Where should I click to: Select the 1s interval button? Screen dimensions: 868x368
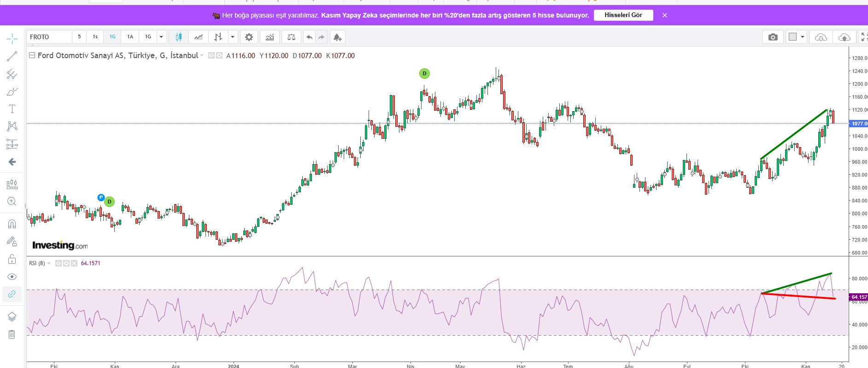tap(95, 37)
